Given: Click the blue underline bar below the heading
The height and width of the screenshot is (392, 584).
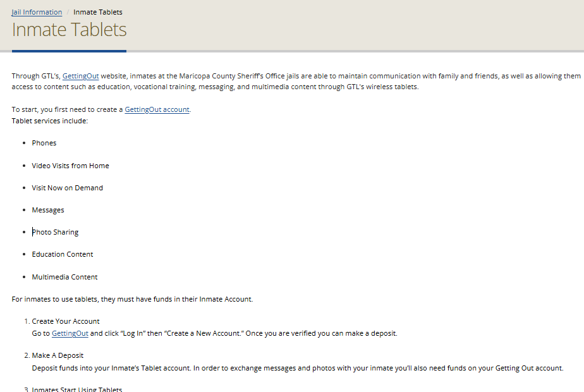Looking at the screenshot, I should [x=69, y=51].
